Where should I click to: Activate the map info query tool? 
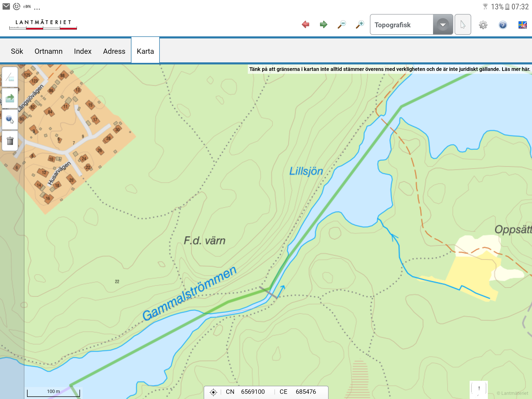click(x=10, y=119)
